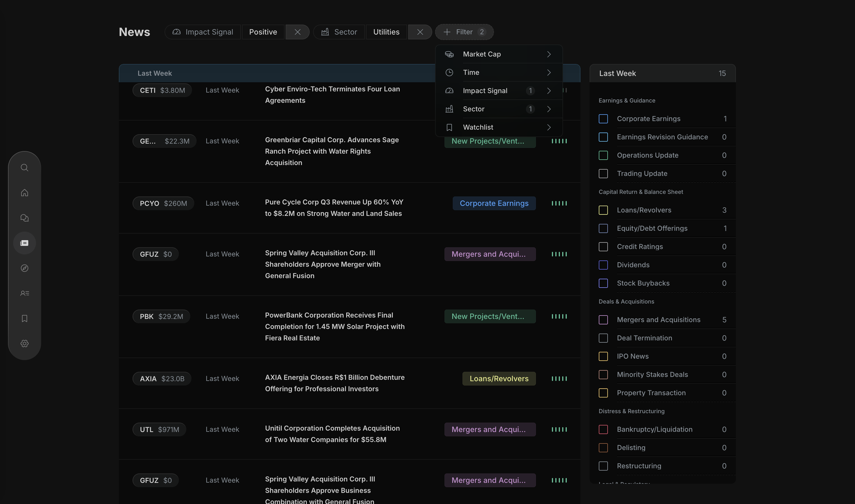Expand the Watchlist submenu chevron
The image size is (855, 504).
pos(549,128)
